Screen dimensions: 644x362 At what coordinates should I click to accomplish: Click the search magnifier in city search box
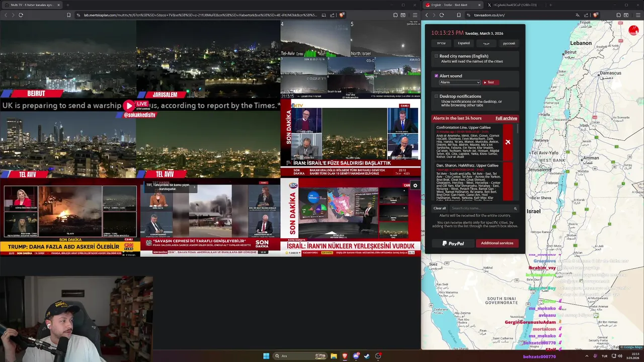515,208
